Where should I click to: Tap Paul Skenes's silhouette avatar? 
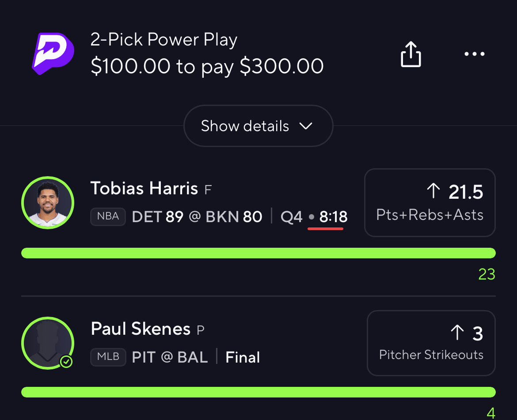48,343
